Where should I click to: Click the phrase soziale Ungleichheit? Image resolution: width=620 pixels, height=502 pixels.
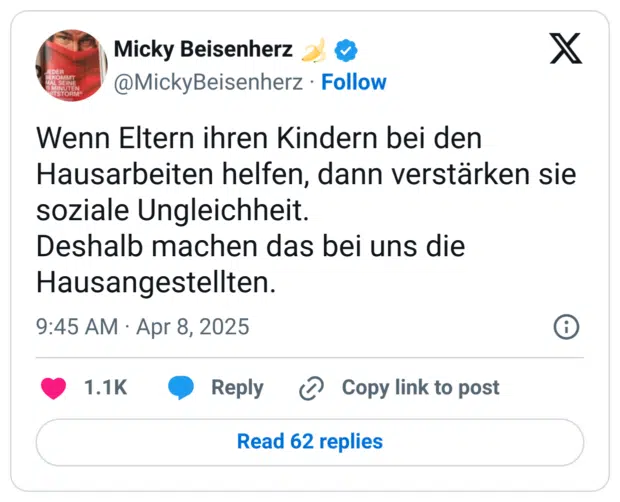point(172,211)
